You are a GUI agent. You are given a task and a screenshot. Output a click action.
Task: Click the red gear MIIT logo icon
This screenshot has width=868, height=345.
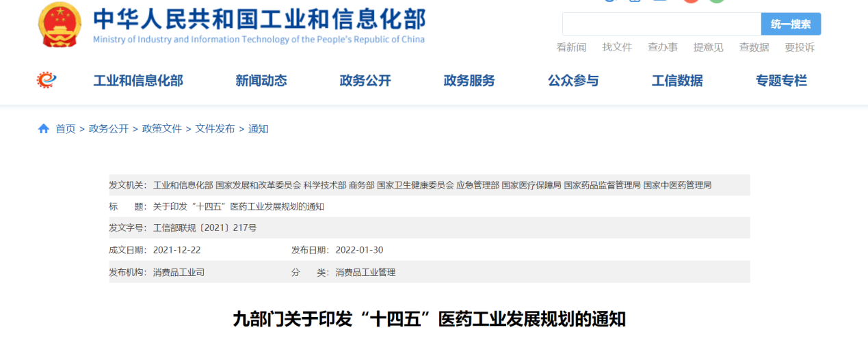47,81
